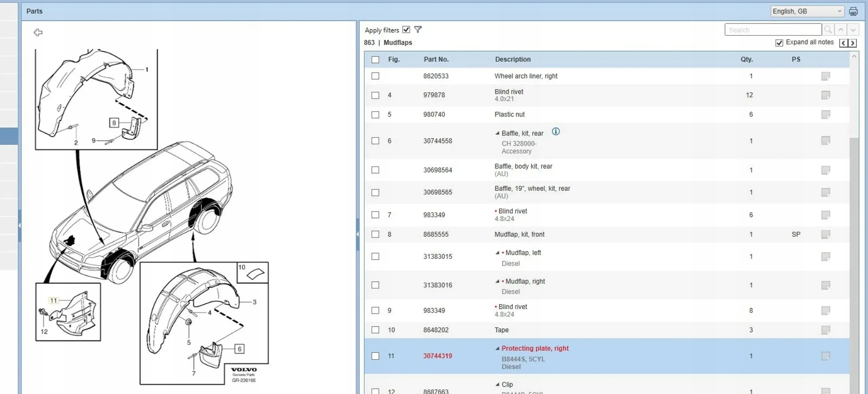This screenshot has width=868, height=394.
Task: Click callout number 8 in diagram
Action: click(114, 123)
